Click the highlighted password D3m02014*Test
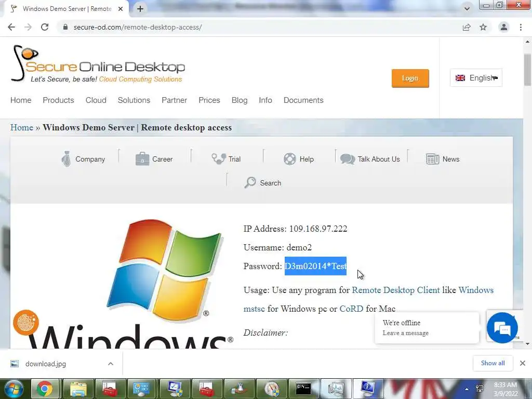 [315, 266]
